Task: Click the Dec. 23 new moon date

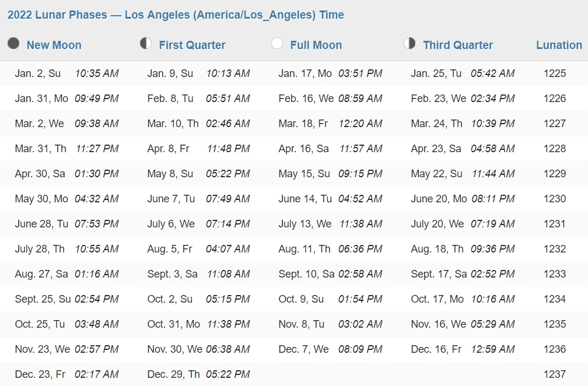Action: coord(40,374)
